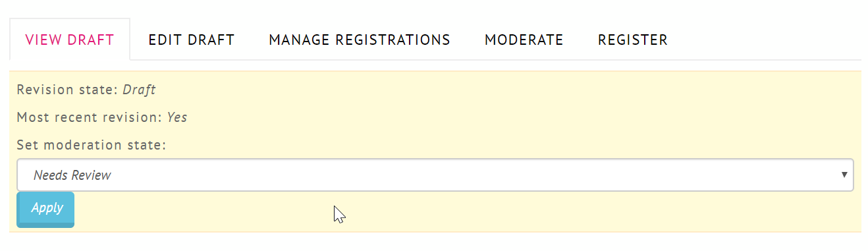
Task: Expand the Needs Review combo box
Action: click(435, 175)
